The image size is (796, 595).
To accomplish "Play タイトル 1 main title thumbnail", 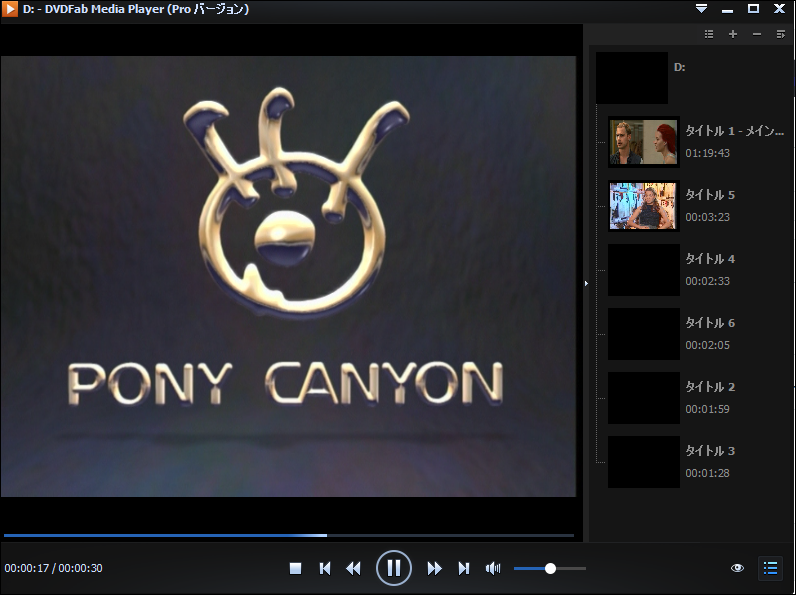I will tap(644, 142).
